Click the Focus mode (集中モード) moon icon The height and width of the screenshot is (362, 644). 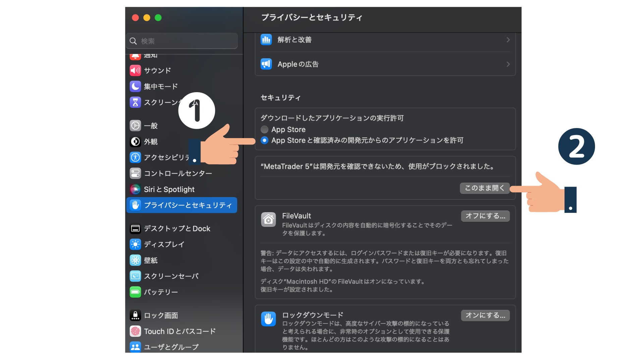tap(135, 86)
